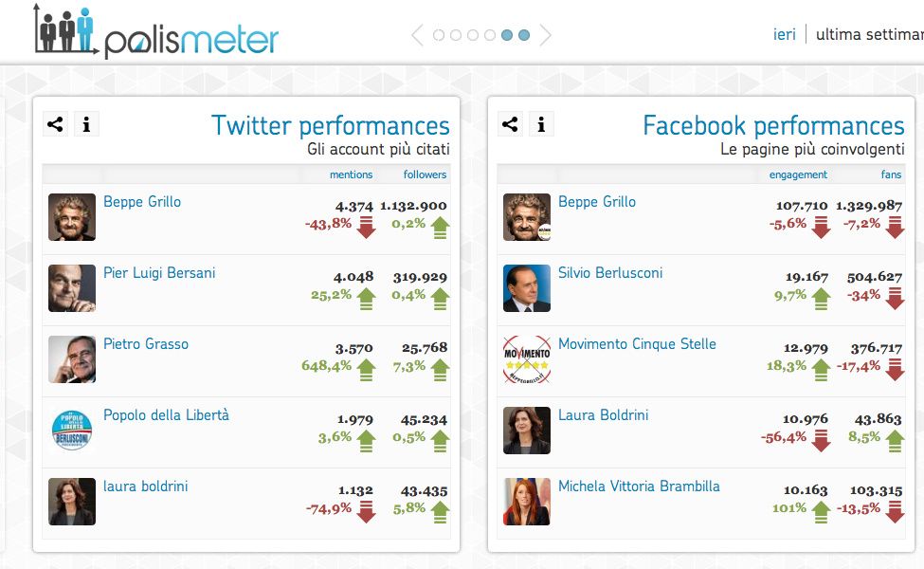Sort Twitter table by followers column
Screen dimensions: 924x569
[x=425, y=174]
